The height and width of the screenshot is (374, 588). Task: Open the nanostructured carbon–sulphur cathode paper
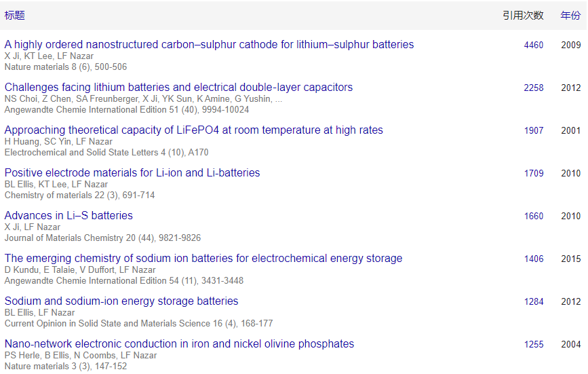[x=209, y=44]
